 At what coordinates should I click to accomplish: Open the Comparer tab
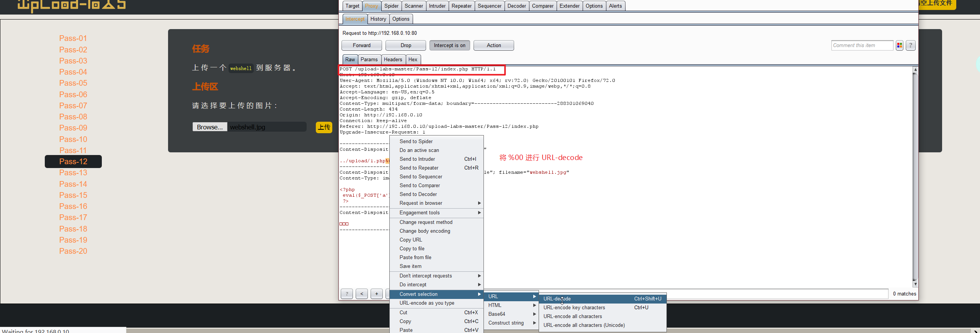pos(542,6)
